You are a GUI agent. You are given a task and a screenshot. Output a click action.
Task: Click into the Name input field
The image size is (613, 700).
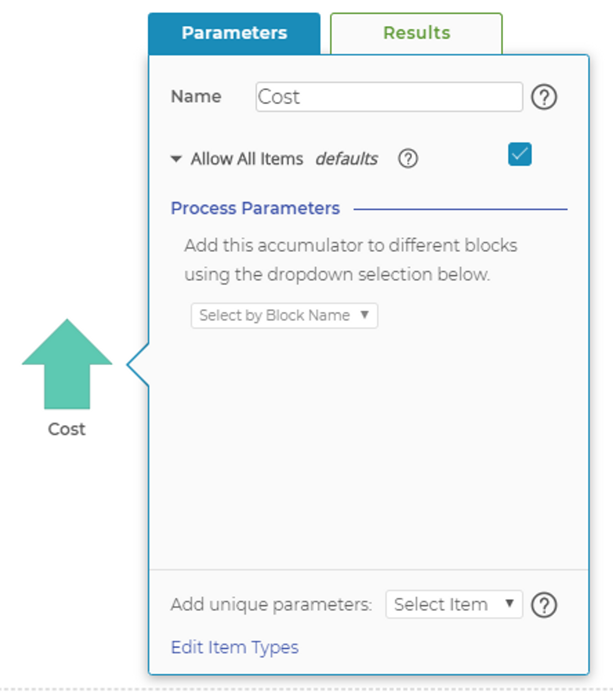coord(389,97)
